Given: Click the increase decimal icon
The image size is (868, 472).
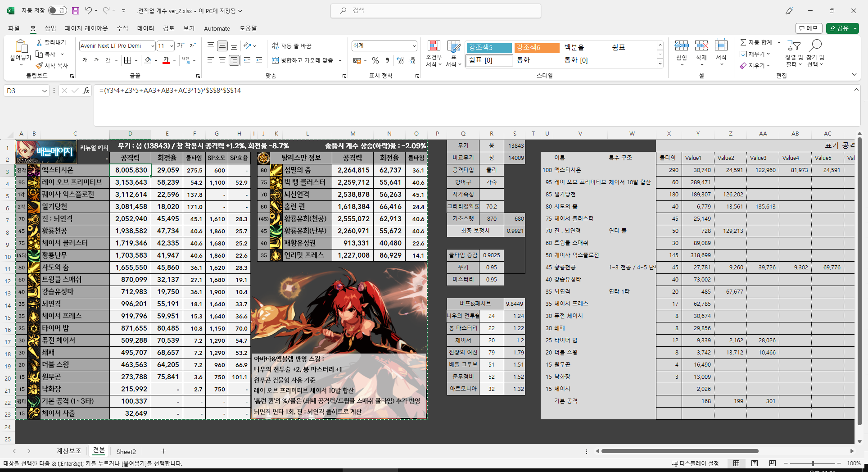Looking at the screenshot, I should 400,60.
